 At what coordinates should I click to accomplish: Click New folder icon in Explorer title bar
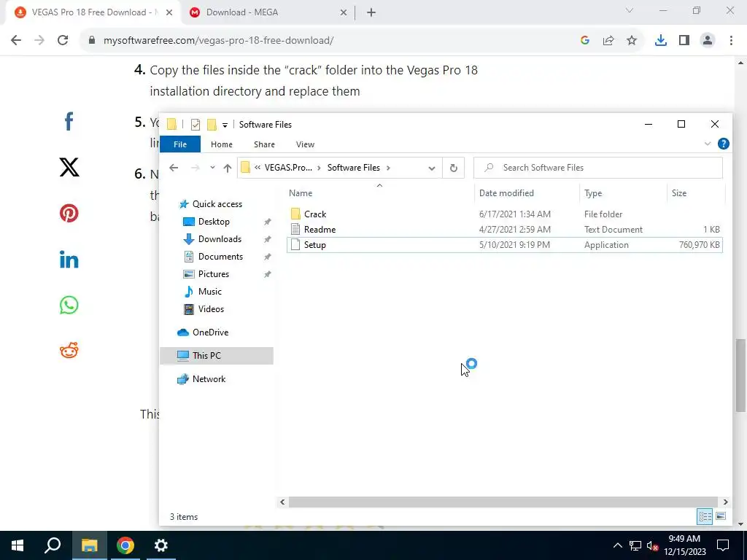pos(212,125)
